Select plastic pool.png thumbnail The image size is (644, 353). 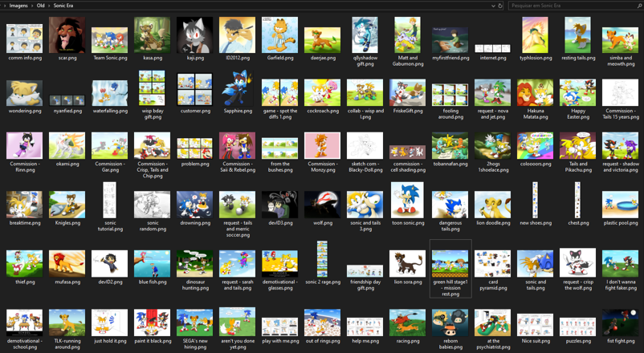620,205
